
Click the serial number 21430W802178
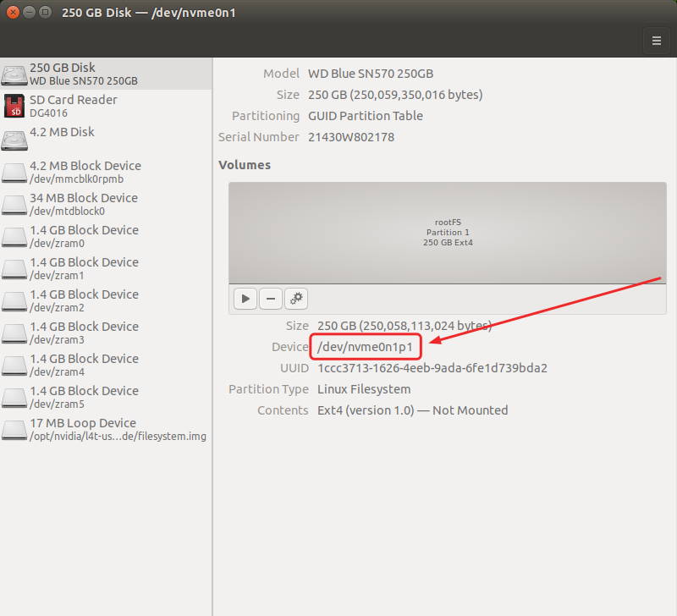point(351,137)
